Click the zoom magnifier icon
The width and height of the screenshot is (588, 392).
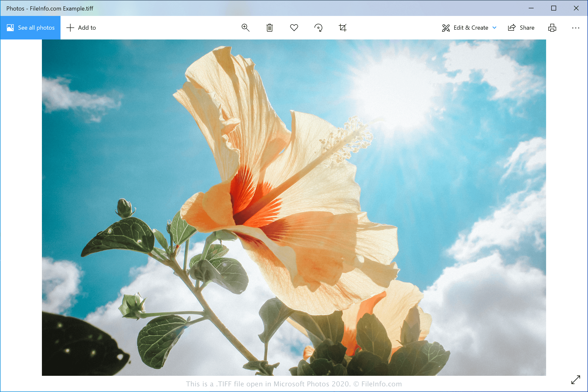(246, 27)
